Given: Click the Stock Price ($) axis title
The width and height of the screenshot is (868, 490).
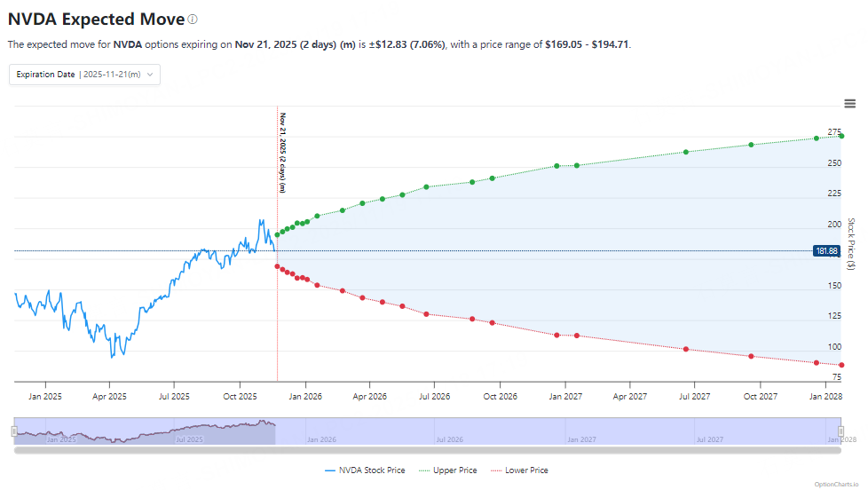Looking at the screenshot, I should pyautogui.click(x=851, y=243).
